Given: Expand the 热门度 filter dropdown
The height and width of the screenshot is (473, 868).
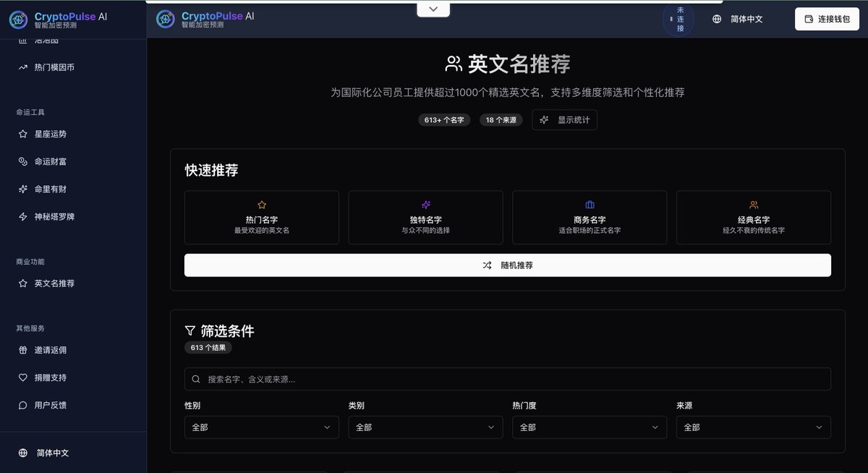Looking at the screenshot, I should pos(589,427).
